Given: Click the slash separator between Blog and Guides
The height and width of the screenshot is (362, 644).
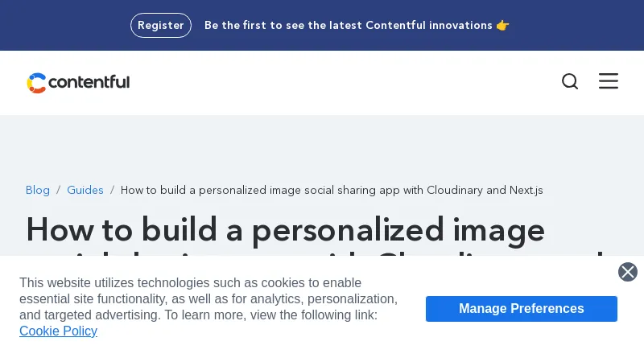Looking at the screenshot, I should (x=58, y=190).
